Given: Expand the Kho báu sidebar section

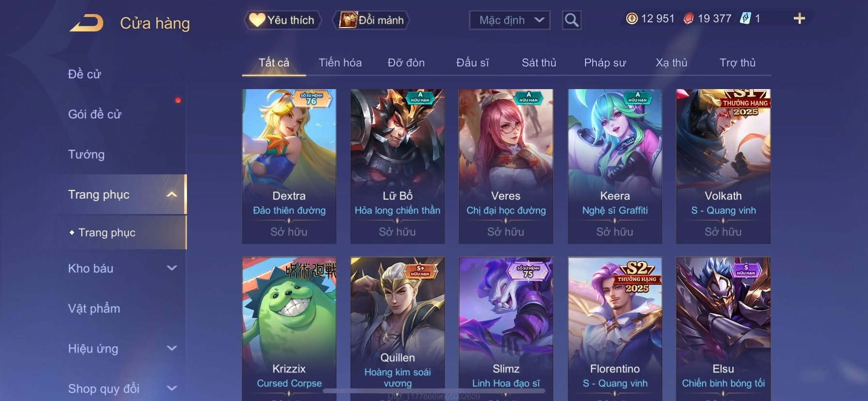Looking at the screenshot, I should pos(171,268).
